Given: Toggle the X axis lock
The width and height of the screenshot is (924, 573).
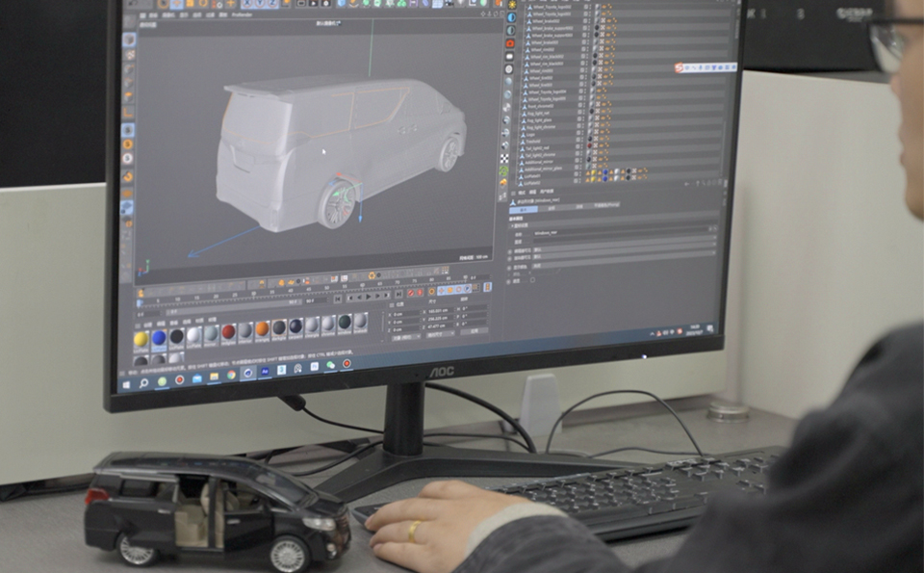Looking at the screenshot, I should [x=245, y=5].
